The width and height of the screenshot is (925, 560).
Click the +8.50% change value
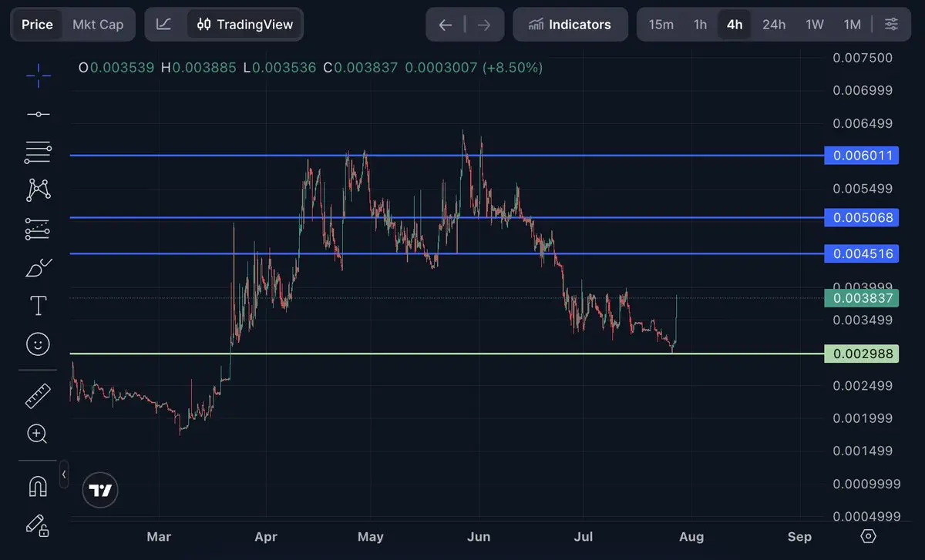click(x=513, y=68)
